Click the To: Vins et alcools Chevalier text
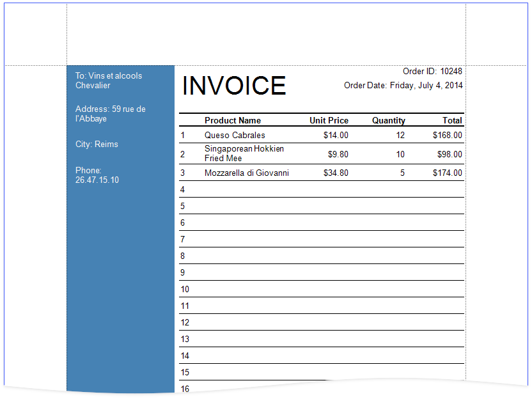Screen dimensions: 532x399 pos(109,81)
